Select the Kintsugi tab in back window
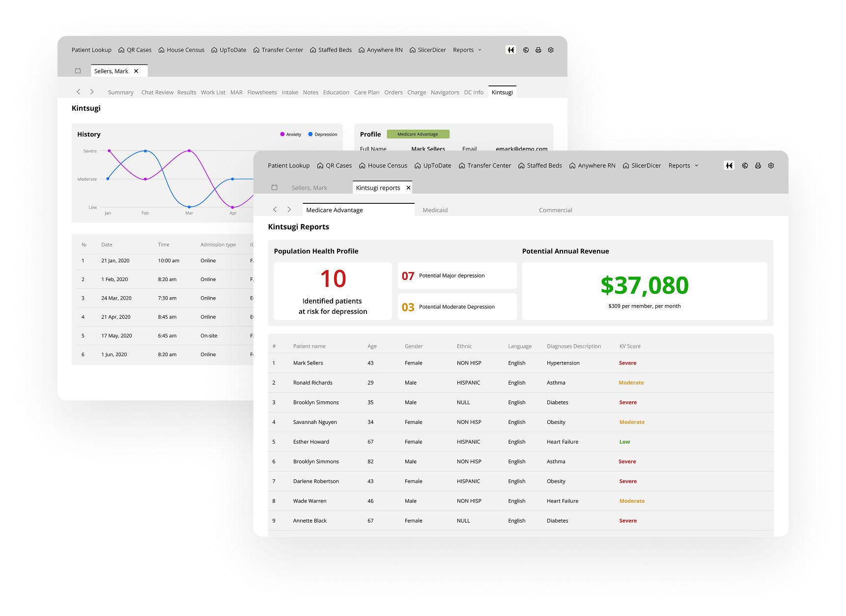Screen dimensions: 846x616 [502, 92]
